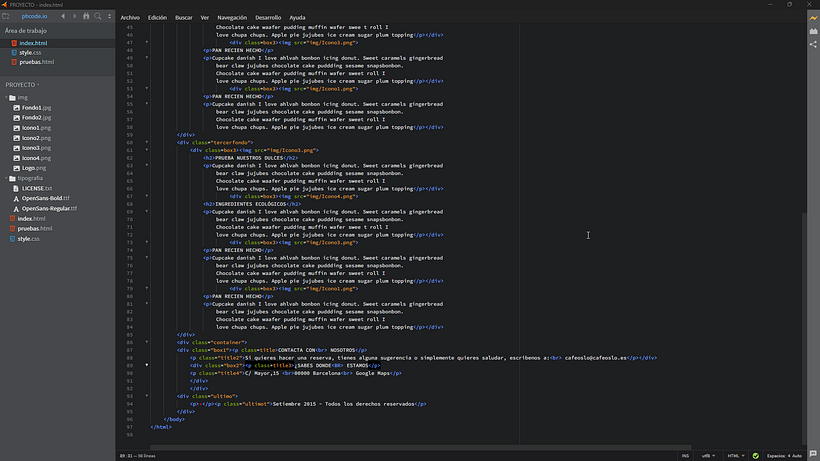Navigate back with the left arrow icon
The height and width of the screenshot is (461, 820).
tap(63, 16)
